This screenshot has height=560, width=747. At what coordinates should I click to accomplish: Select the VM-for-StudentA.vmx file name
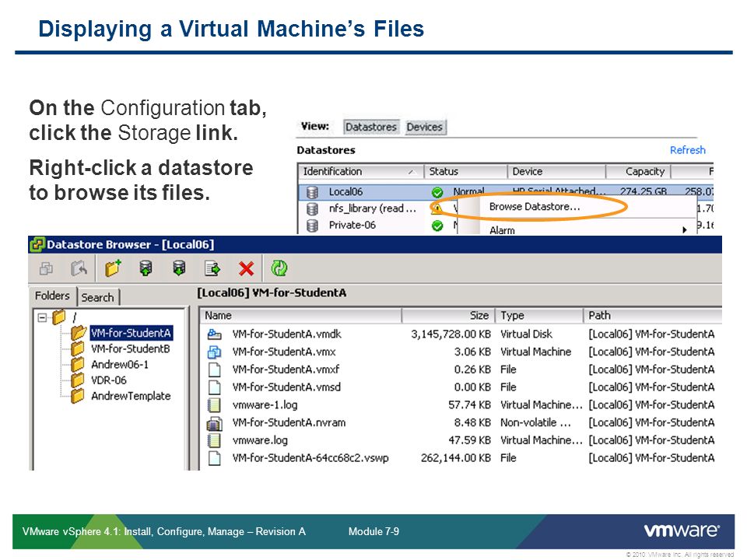point(284,352)
